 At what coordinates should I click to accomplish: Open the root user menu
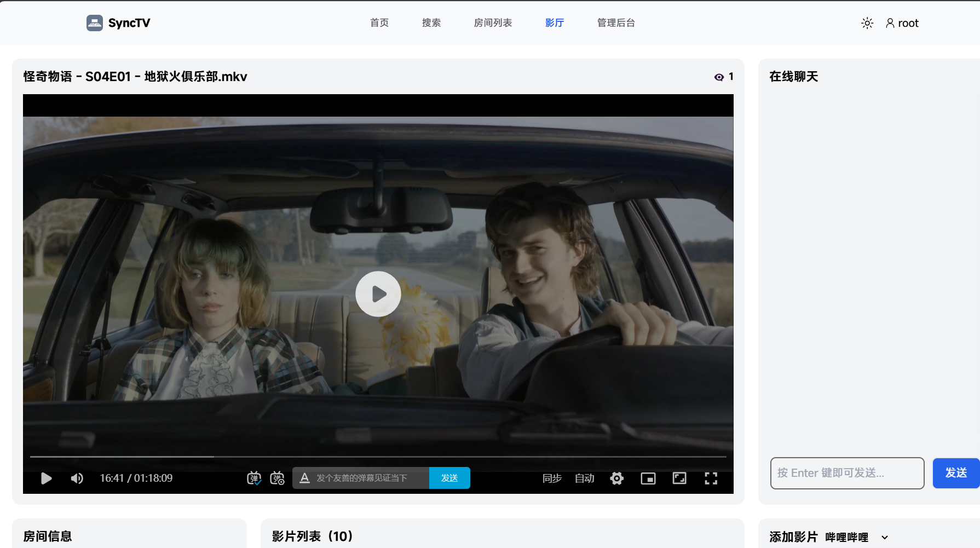click(902, 23)
